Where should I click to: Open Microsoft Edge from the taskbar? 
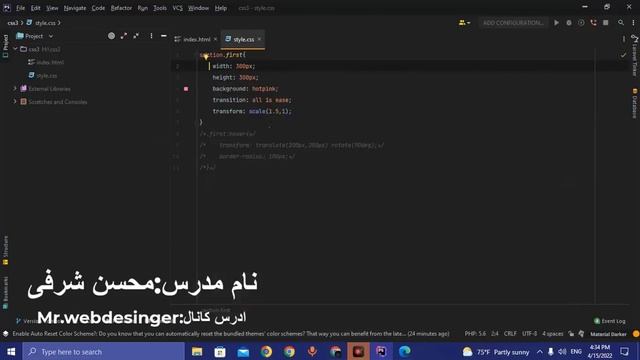(405, 351)
